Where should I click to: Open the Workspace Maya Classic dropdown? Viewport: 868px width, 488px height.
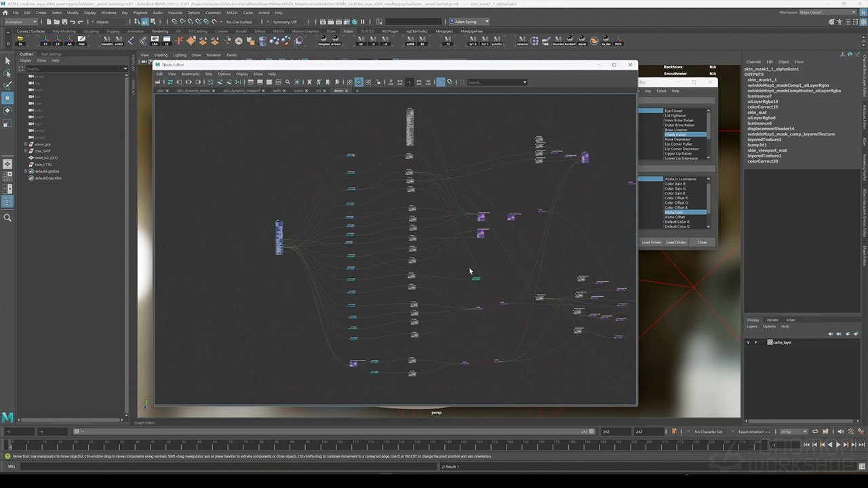point(827,12)
